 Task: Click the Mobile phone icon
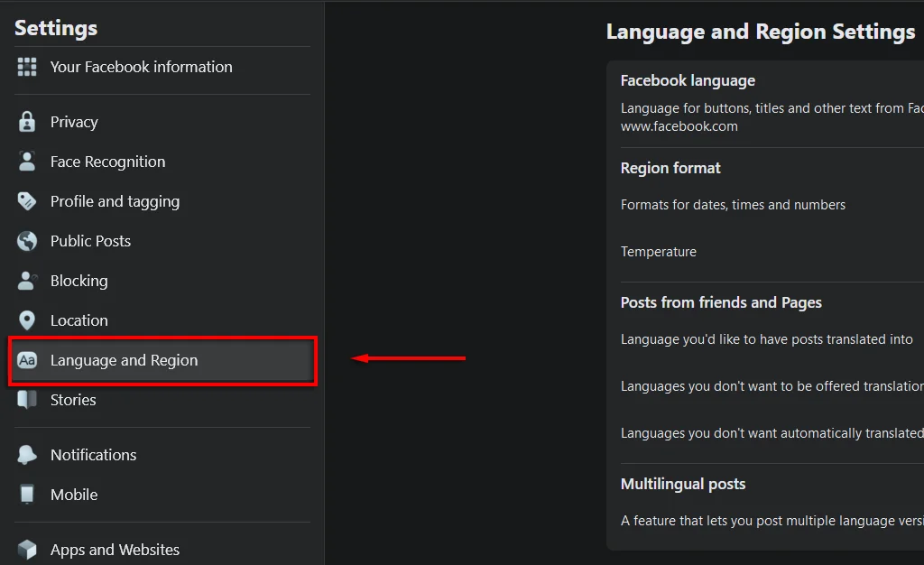(x=27, y=495)
